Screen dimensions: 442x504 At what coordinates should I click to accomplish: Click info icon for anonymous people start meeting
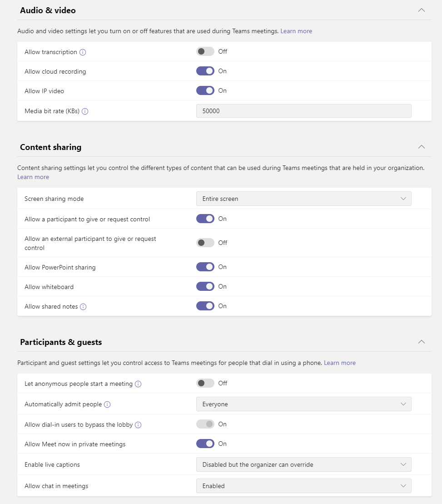(138, 384)
